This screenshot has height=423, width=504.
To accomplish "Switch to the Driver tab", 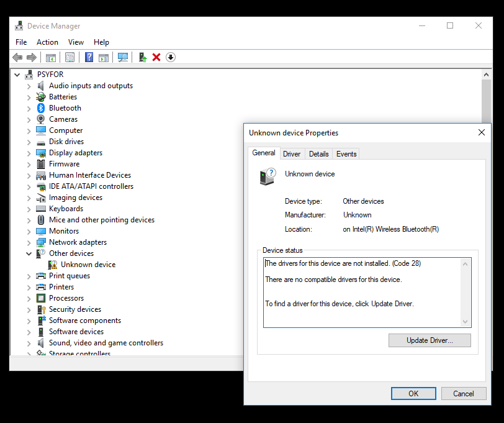I will (292, 154).
